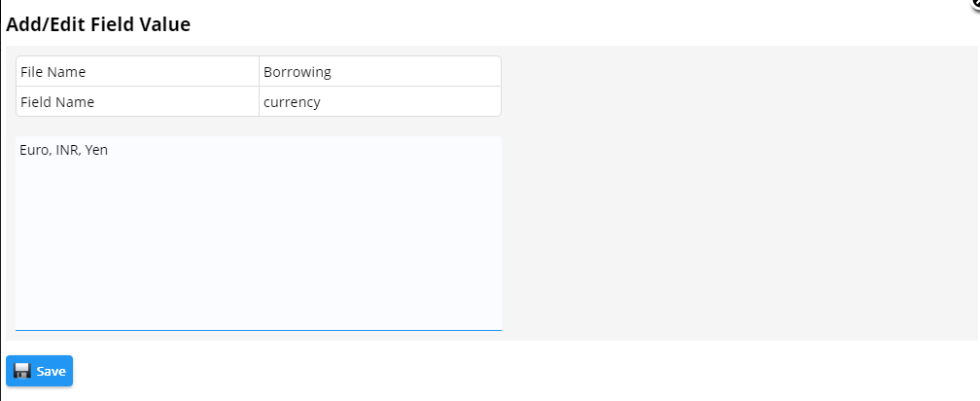Screen dimensions: 980x401
Task: Click the Save button
Action: click(x=39, y=371)
